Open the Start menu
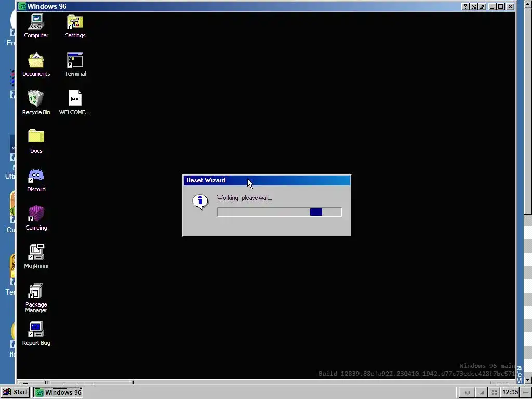The image size is (532, 399). pyautogui.click(x=16, y=392)
